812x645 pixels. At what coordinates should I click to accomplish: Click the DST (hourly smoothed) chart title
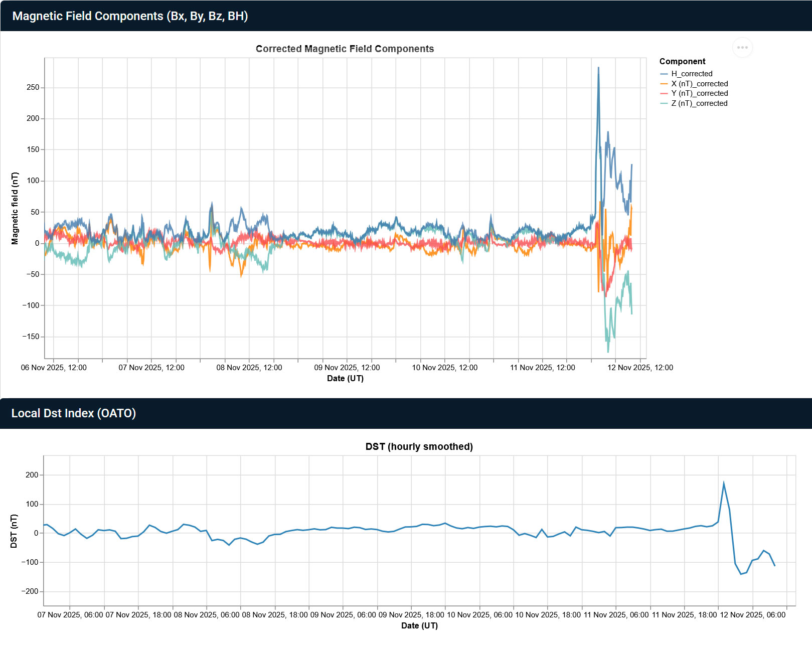(x=419, y=446)
